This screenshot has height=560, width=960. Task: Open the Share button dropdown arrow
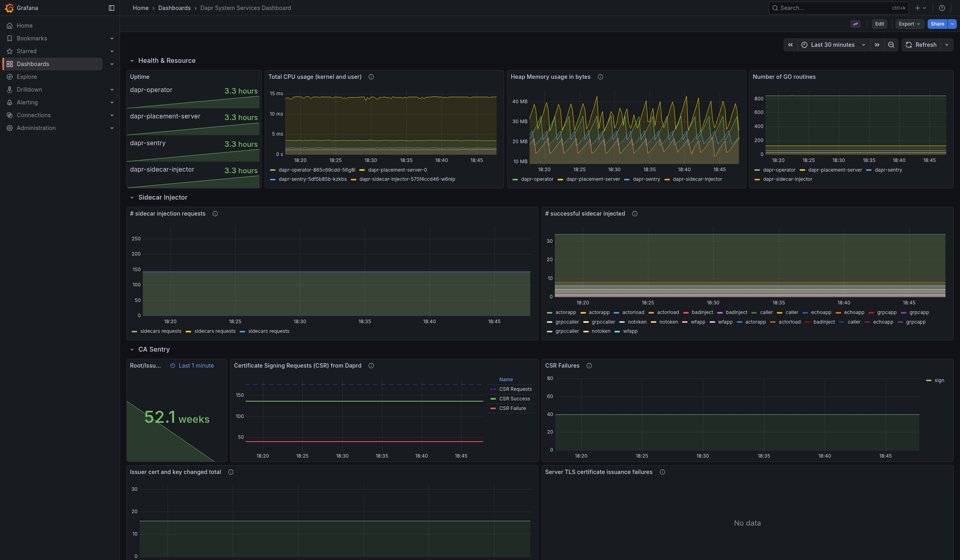952,24
